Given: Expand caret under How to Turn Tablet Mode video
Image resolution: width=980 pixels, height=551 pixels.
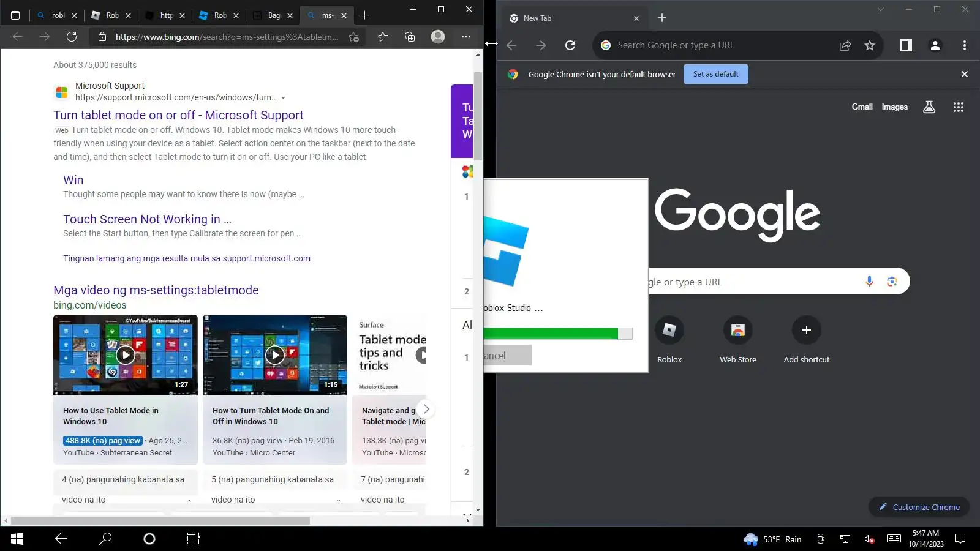Looking at the screenshot, I should pos(338,500).
